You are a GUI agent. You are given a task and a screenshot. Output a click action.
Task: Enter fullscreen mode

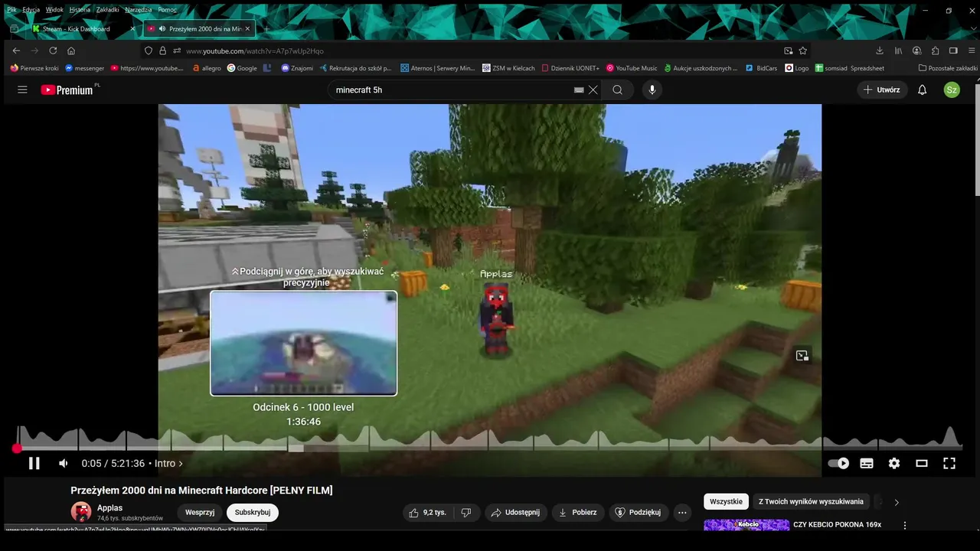[x=949, y=463]
